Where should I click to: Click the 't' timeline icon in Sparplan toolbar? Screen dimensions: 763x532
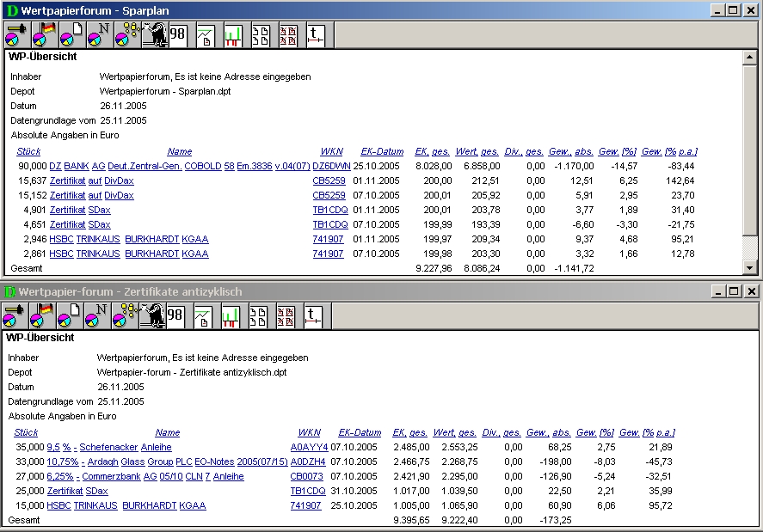click(x=316, y=34)
